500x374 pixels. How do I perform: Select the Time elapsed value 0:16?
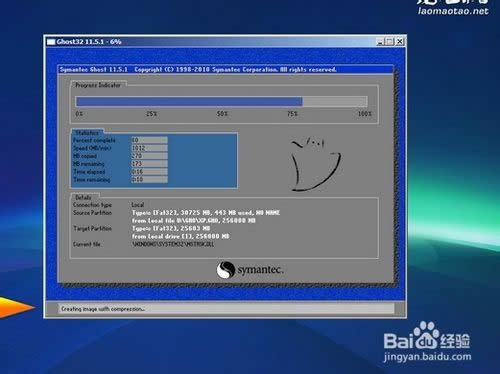[149, 172]
